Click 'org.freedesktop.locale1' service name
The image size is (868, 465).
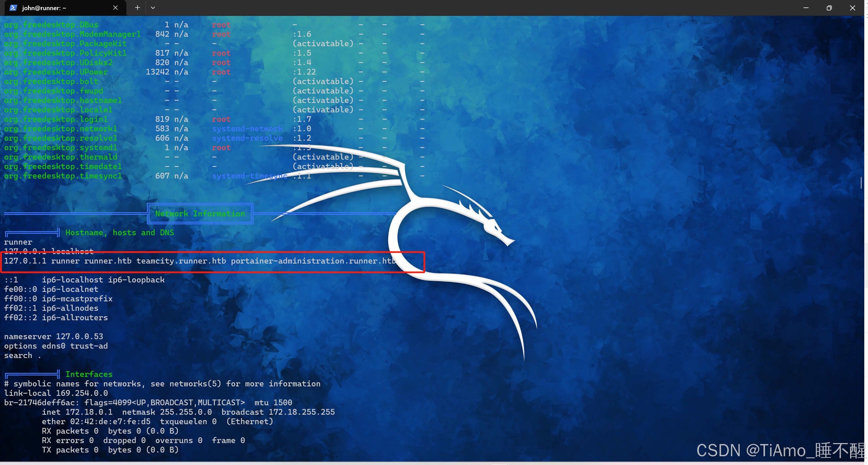click(x=58, y=110)
